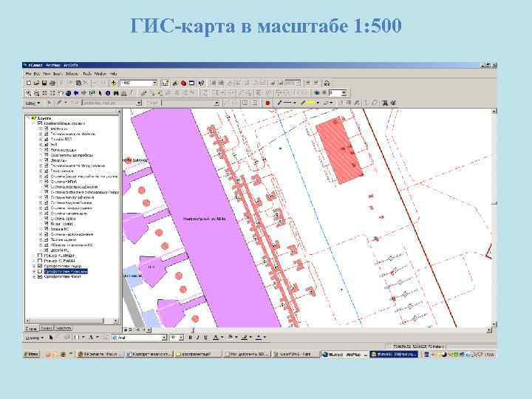Select the Pan hand tool

pos(61,93)
